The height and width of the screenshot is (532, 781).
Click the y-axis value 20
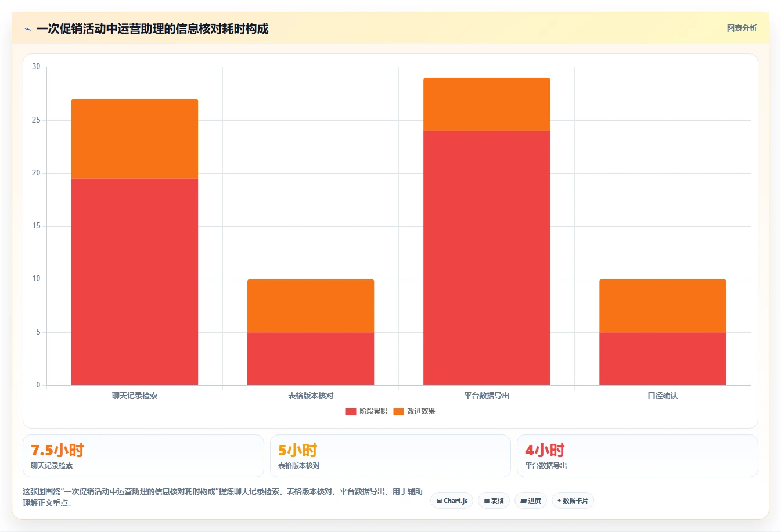[37, 173]
